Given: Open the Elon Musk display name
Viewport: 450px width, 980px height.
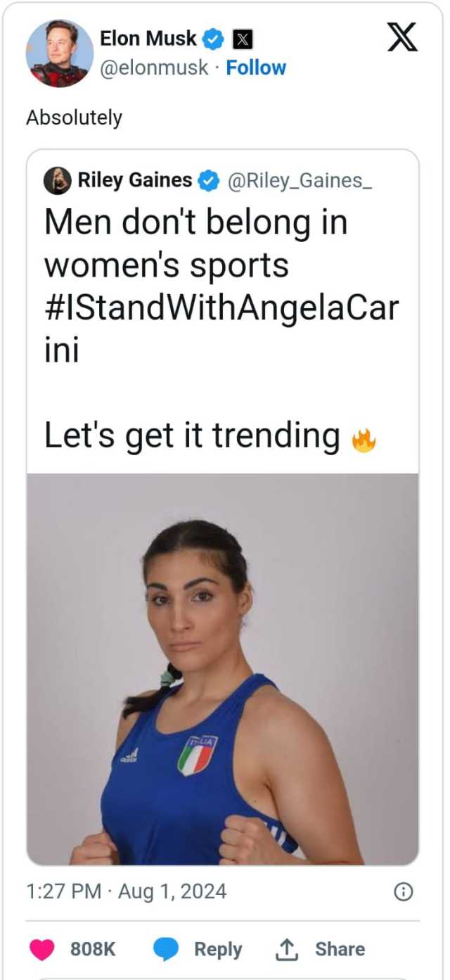Looking at the screenshot, I should click(148, 39).
